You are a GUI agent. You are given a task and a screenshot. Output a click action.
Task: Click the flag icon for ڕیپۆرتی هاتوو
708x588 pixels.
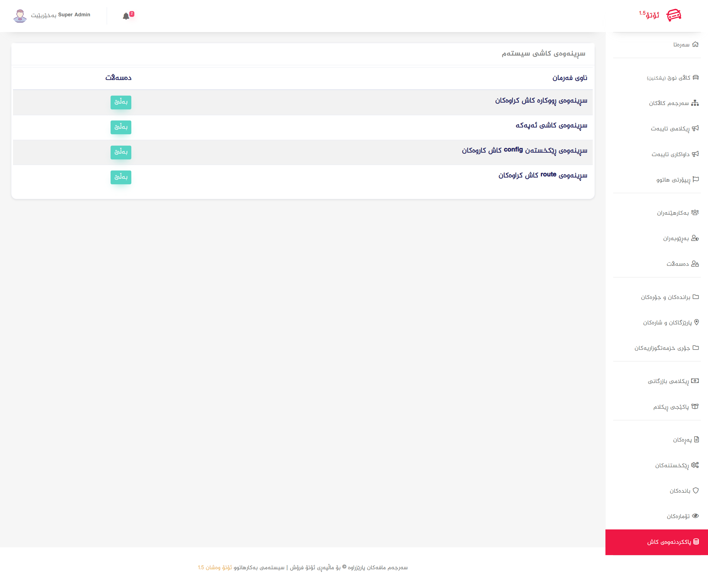pos(696,179)
